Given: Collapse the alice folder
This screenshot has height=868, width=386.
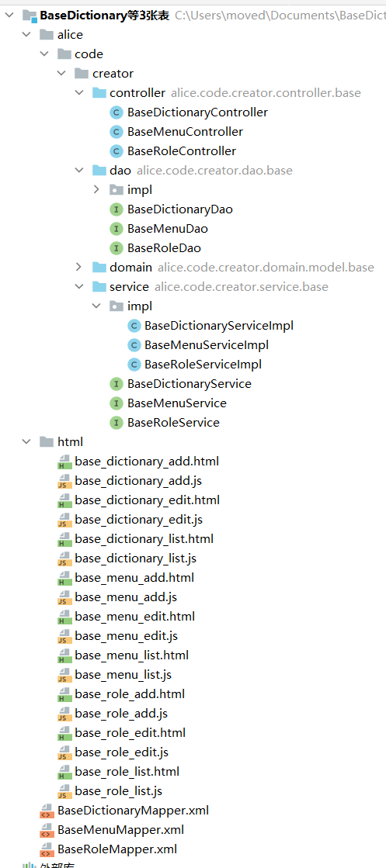Looking at the screenshot, I should pyautogui.click(x=26, y=35).
